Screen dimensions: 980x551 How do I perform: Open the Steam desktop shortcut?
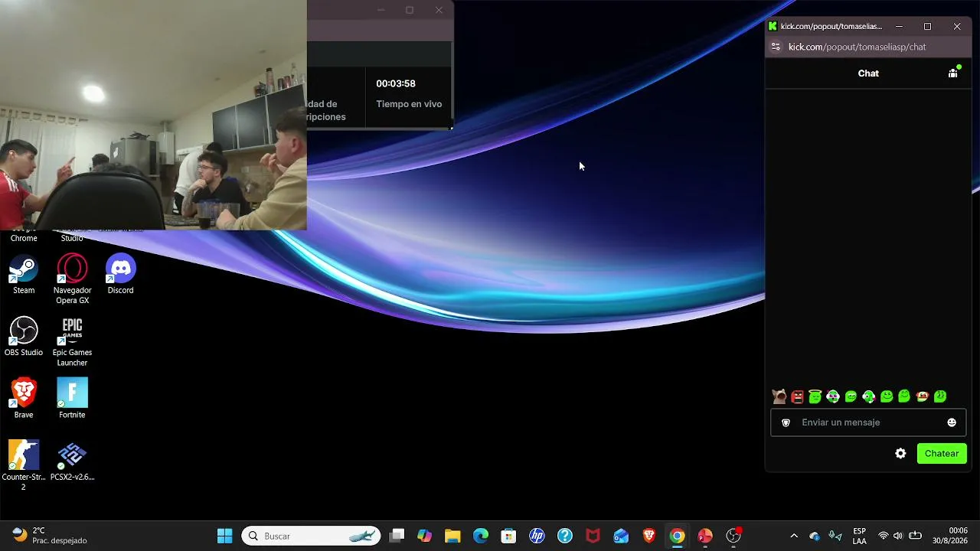pyautogui.click(x=24, y=274)
